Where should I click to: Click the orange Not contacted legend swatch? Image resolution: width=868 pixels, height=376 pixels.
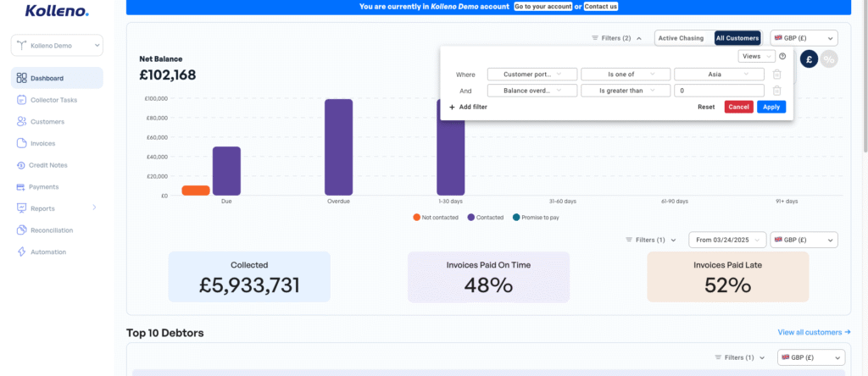pos(417,218)
